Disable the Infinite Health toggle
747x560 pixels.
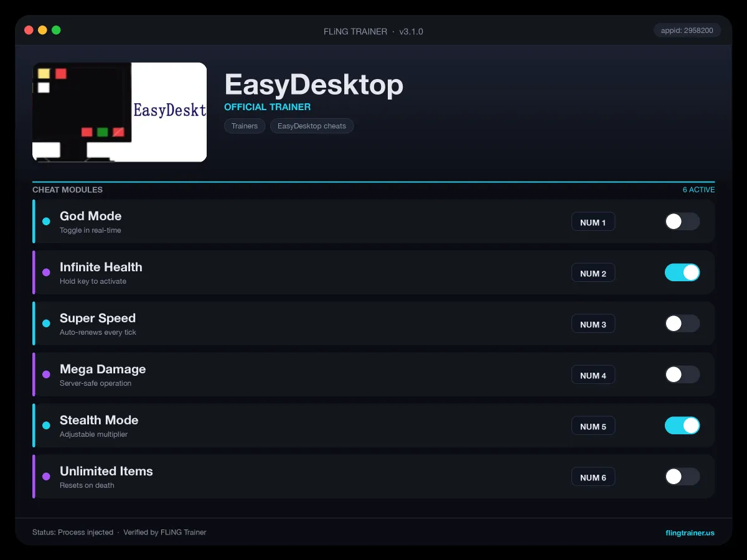(682, 273)
